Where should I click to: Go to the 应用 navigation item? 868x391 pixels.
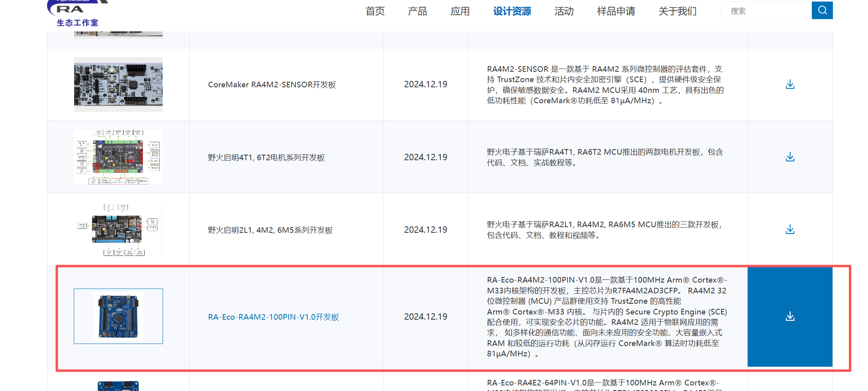pyautogui.click(x=460, y=11)
